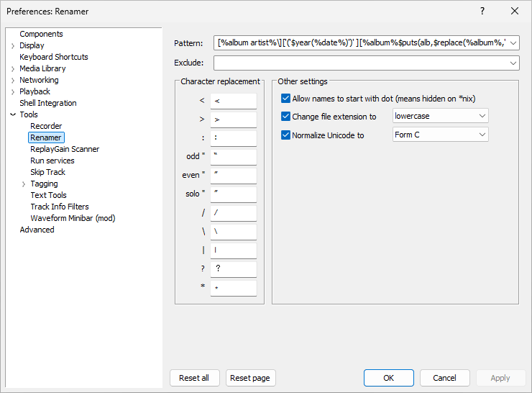The width and height of the screenshot is (532, 393).
Task: Open the Exclude dropdown list
Action: [x=513, y=63]
